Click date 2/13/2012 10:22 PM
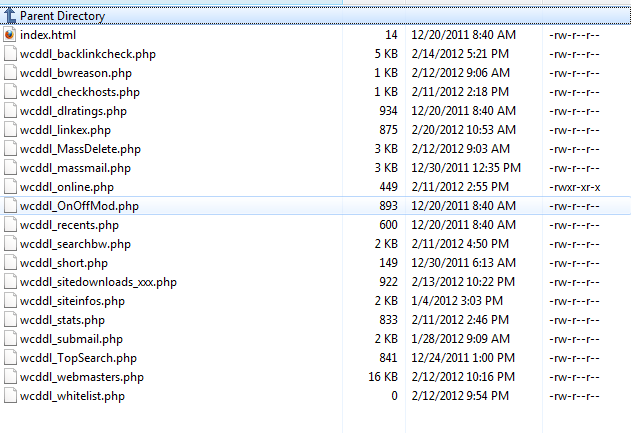The height and width of the screenshot is (433, 631). point(463,282)
